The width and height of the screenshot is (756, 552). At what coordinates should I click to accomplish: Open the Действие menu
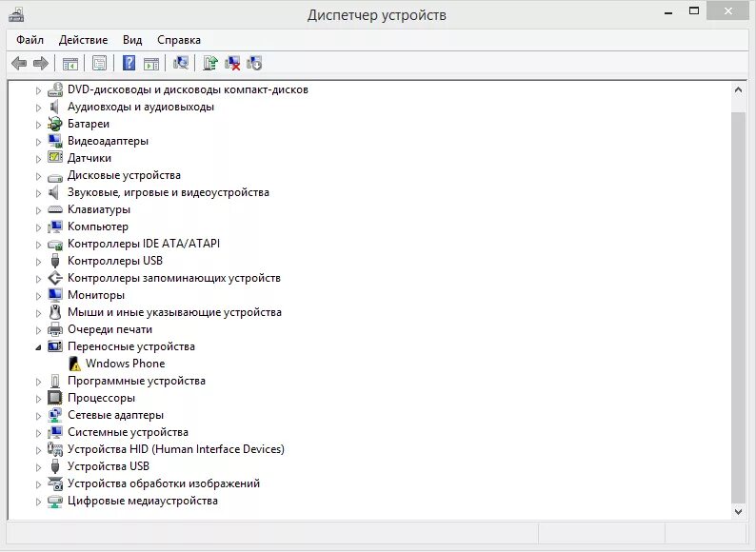coord(84,40)
